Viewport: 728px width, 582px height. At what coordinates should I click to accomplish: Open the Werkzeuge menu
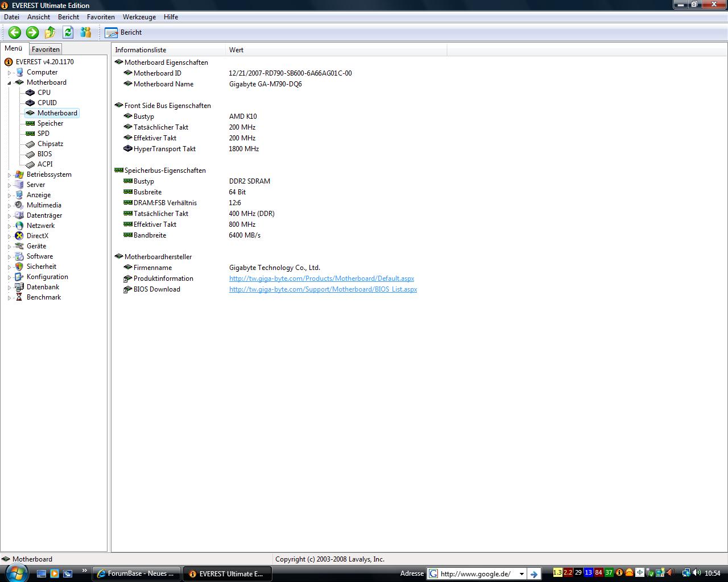(x=139, y=17)
